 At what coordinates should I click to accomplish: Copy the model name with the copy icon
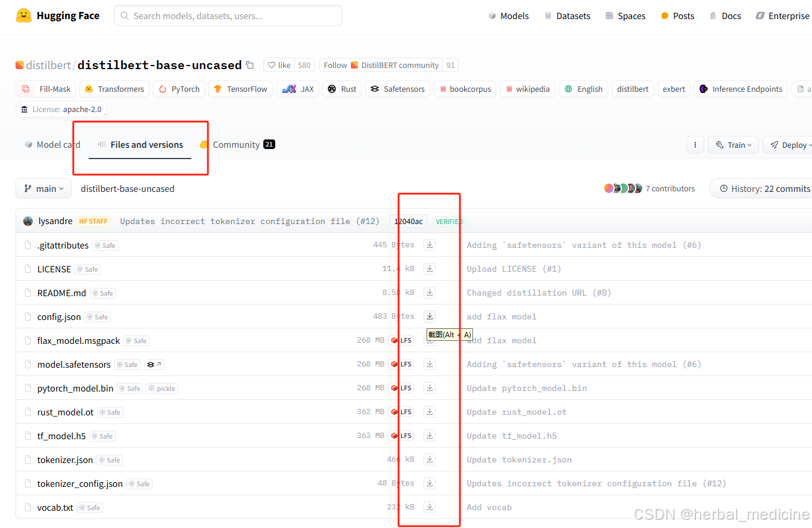[x=250, y=65]
